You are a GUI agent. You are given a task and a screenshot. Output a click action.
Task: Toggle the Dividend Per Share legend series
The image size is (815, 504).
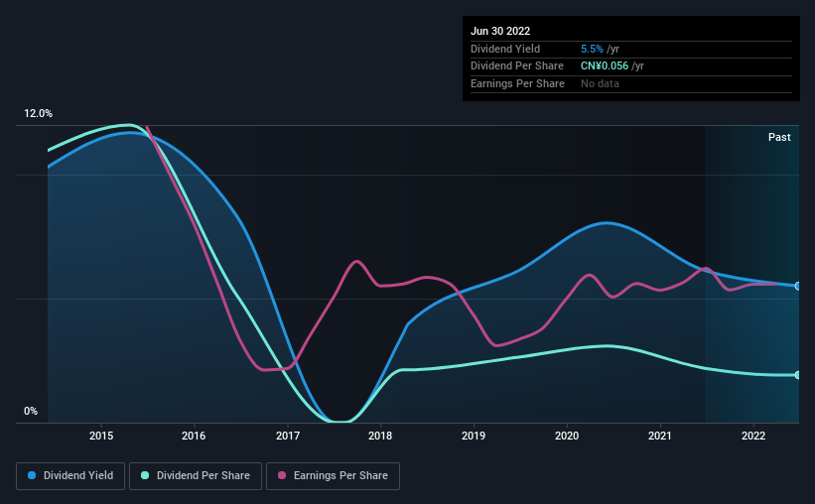(x=196, y=476)
